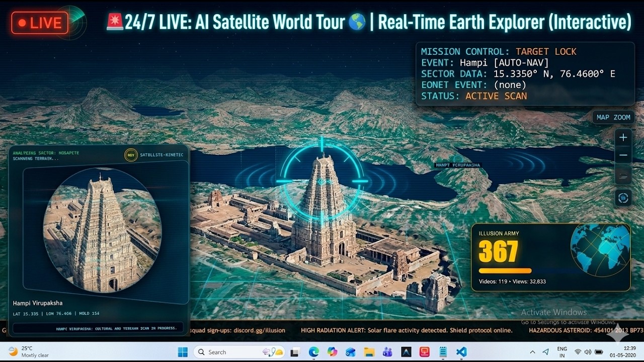This screenshot has height=362, width=644.
Task: Open Microsoft Teams taskbar icon
Action: 387,352
